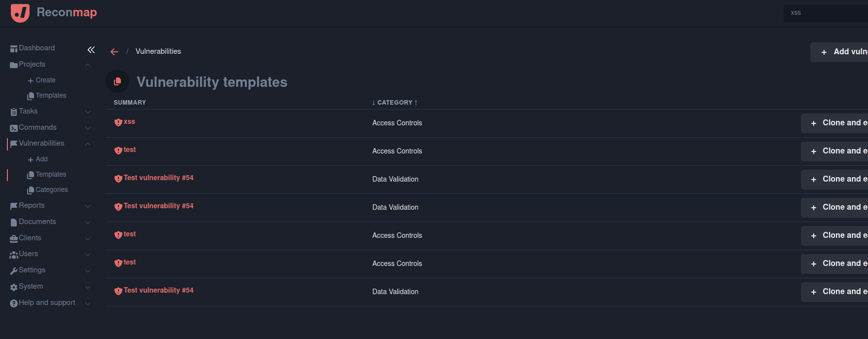Open the Templates page under Vulnerabilities

click(x=51, y=174)
